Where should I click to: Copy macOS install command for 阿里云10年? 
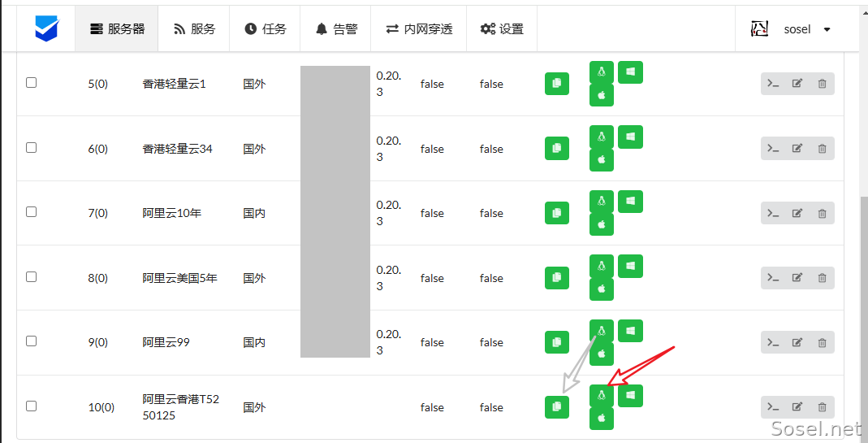(x=601, y=224)
